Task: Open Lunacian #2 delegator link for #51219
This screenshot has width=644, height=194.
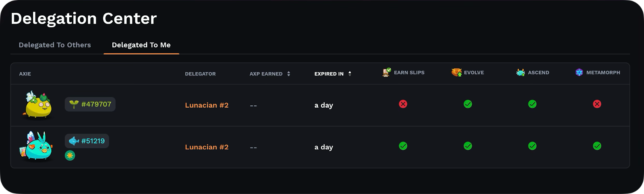Action: point(206,147)
